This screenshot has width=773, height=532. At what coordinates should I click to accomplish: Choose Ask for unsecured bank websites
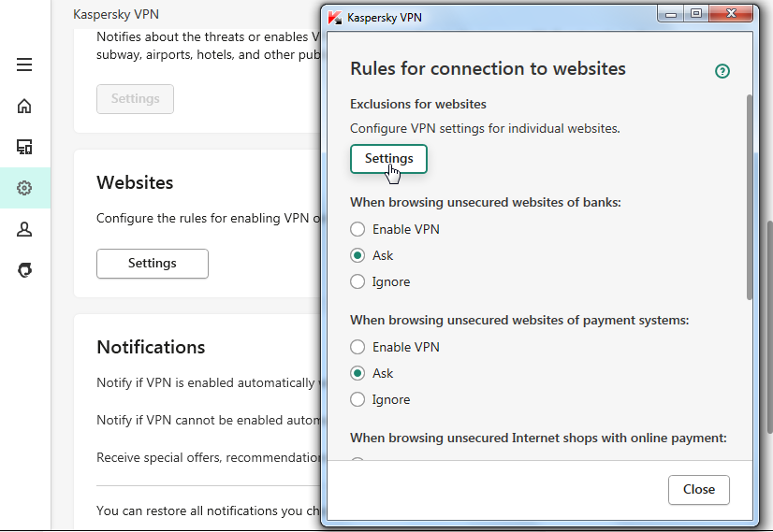click(357, 255)
